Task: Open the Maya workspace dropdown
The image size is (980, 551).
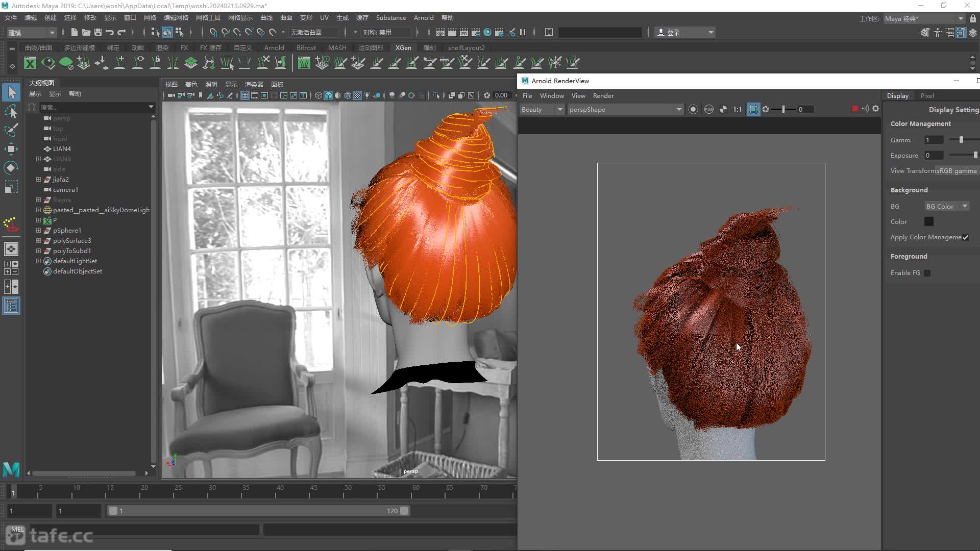Action: (x=924, y=18)
